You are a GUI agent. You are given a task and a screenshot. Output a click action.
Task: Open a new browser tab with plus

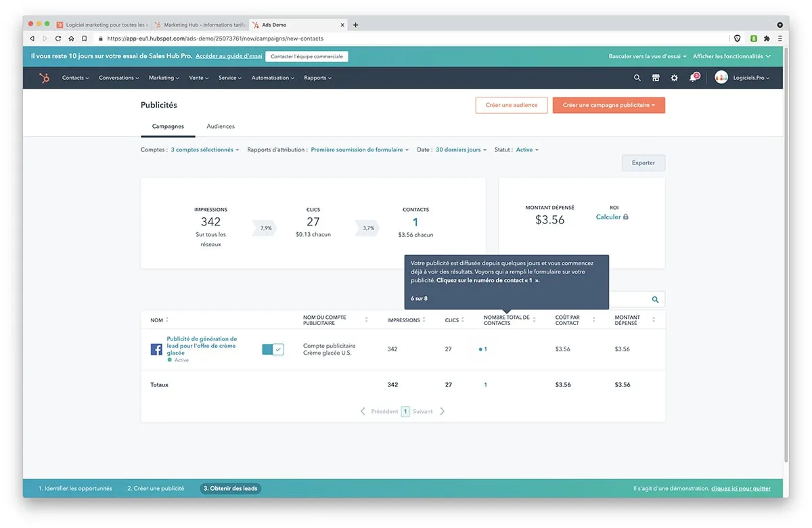pos(356,25)
